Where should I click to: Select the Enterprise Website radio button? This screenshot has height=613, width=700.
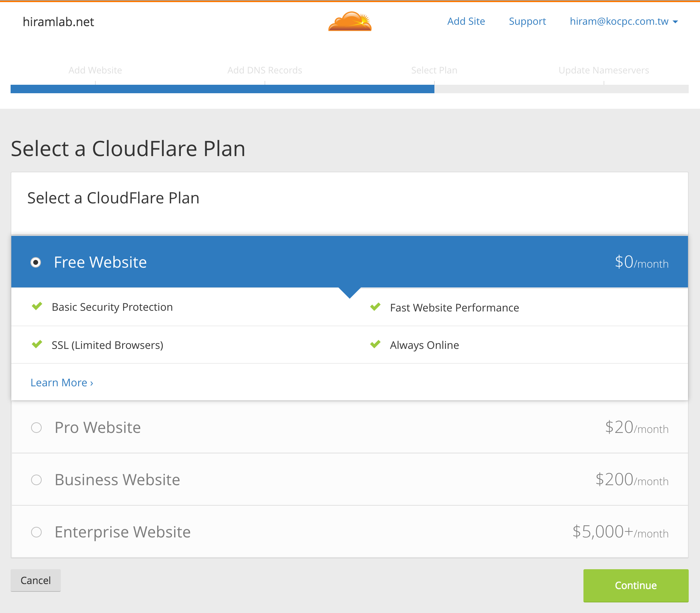tap(36, 532)
